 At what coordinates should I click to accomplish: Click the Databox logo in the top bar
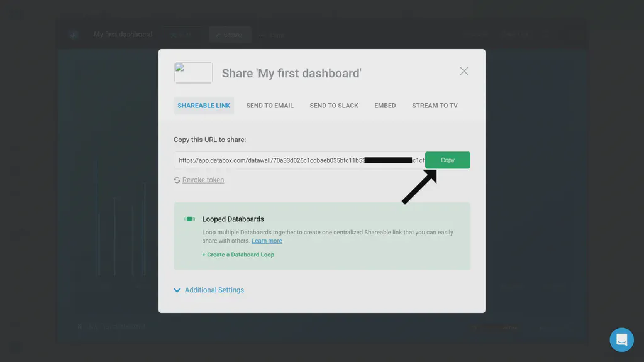pos(74,35)
